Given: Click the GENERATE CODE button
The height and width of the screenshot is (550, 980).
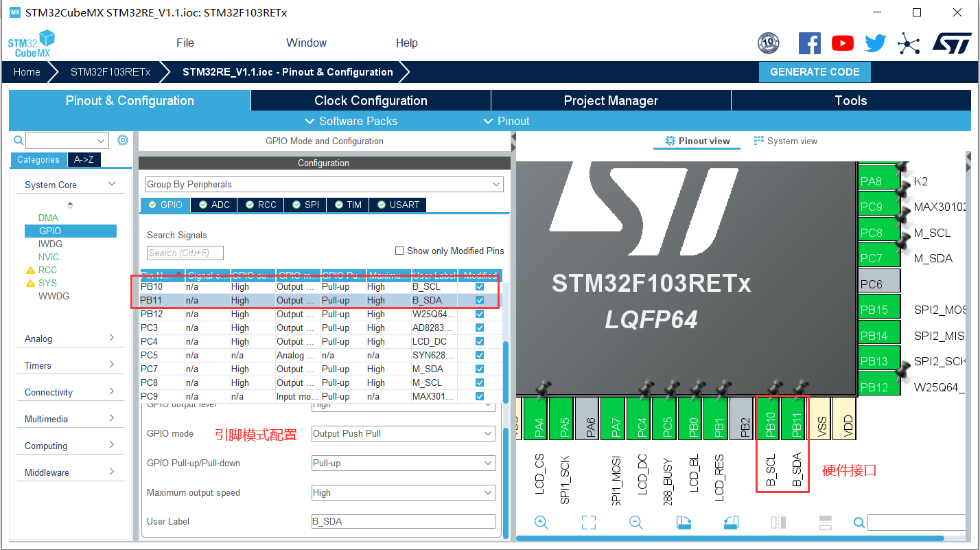Looking at the screenshot, I should pyautogui.click(x=815, y=72).
